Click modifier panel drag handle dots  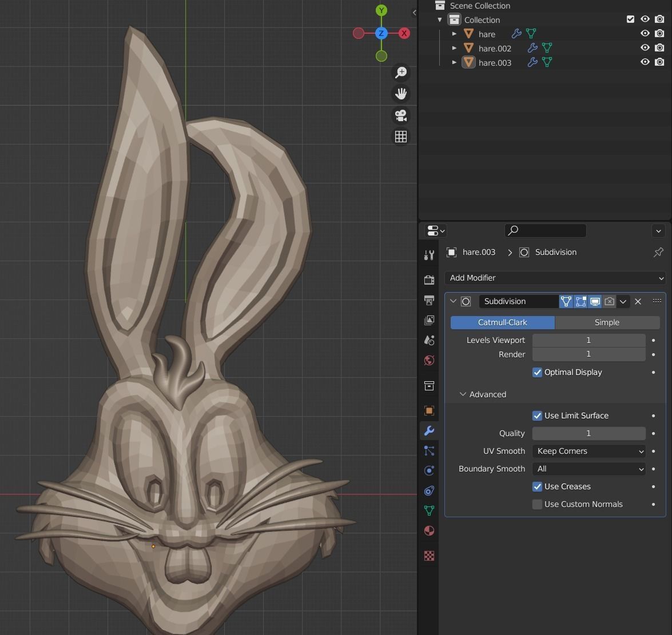(x=657, y=301)
